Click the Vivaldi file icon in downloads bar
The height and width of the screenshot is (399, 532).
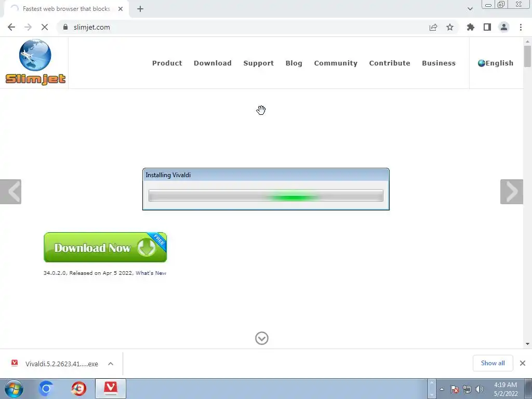click(x=15, y=363)
